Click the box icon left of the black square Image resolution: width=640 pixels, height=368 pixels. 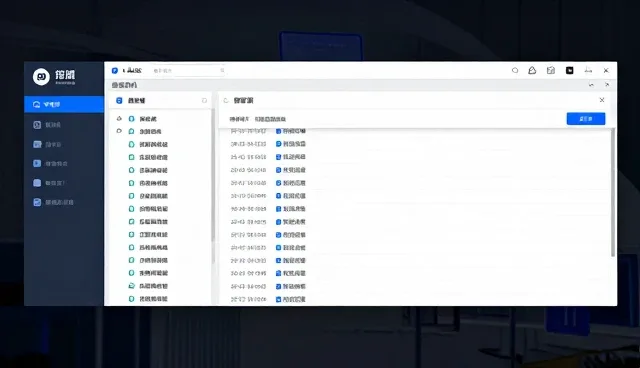[x=551, y=71]
